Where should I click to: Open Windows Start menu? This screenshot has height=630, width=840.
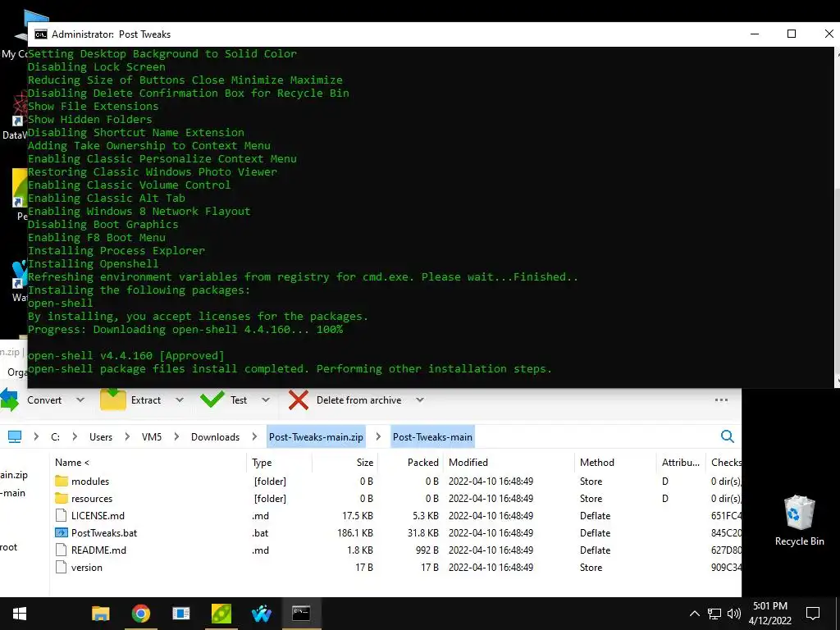pyautogui.click(x=20, y=614)
